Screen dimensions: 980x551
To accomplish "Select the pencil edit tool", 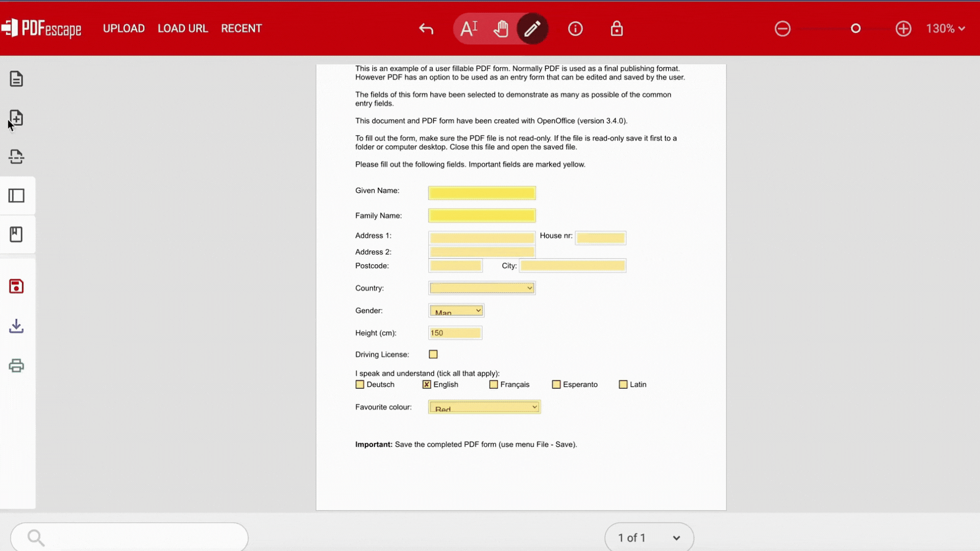I will pyautogui.click(x=532, y=29).
